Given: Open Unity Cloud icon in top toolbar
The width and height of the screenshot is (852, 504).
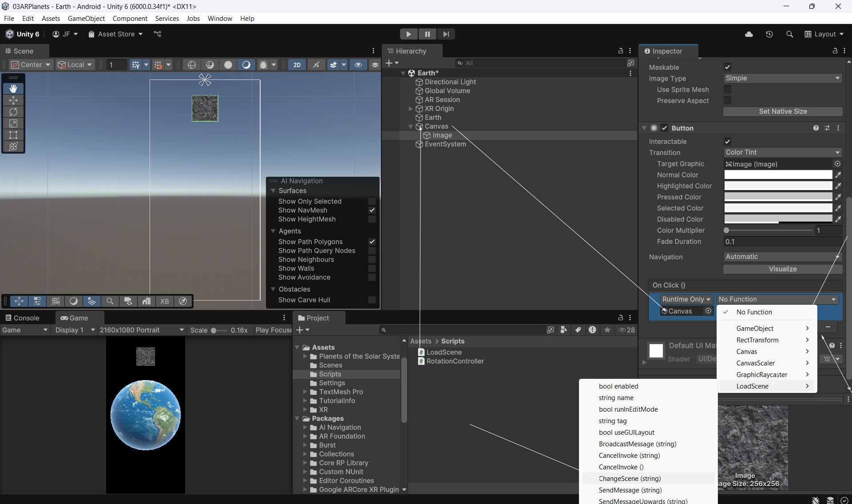Looking at the screenshot, I should pyautogui.click(x=749, y=34).
